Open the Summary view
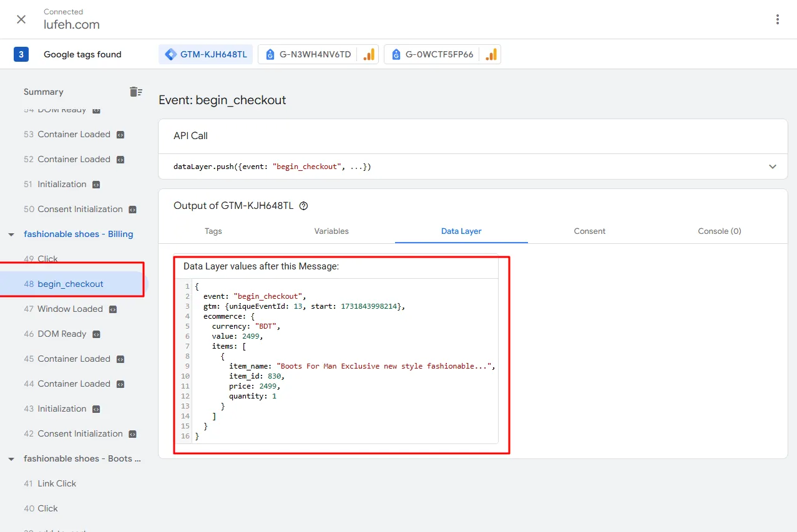 [x=44, y=92]
